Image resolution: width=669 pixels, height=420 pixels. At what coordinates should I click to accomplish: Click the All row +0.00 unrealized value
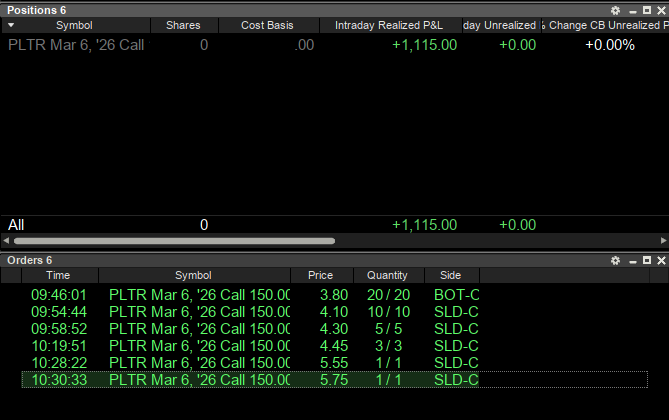pyautogui.click(x=518, y=225)
